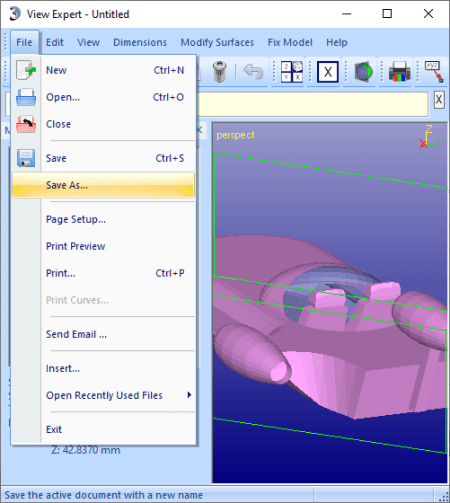
Task: Click the perspect viewport label
Action: [x=235, y=135]
